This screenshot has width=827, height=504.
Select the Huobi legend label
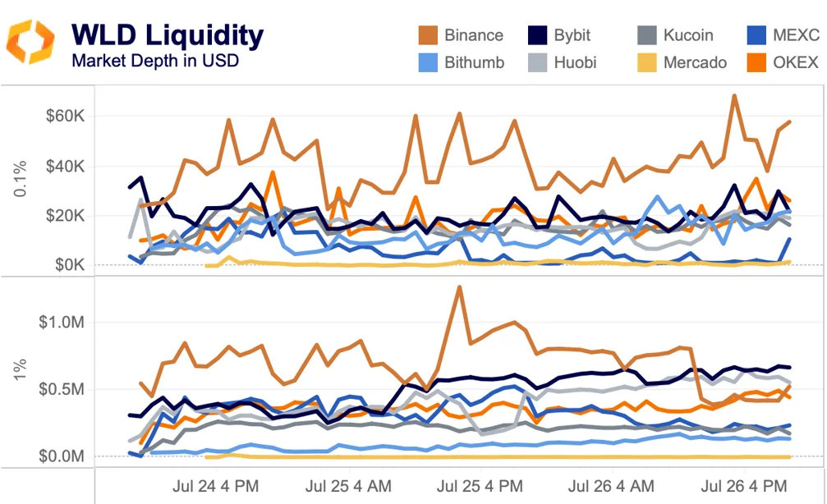point(576,62)
